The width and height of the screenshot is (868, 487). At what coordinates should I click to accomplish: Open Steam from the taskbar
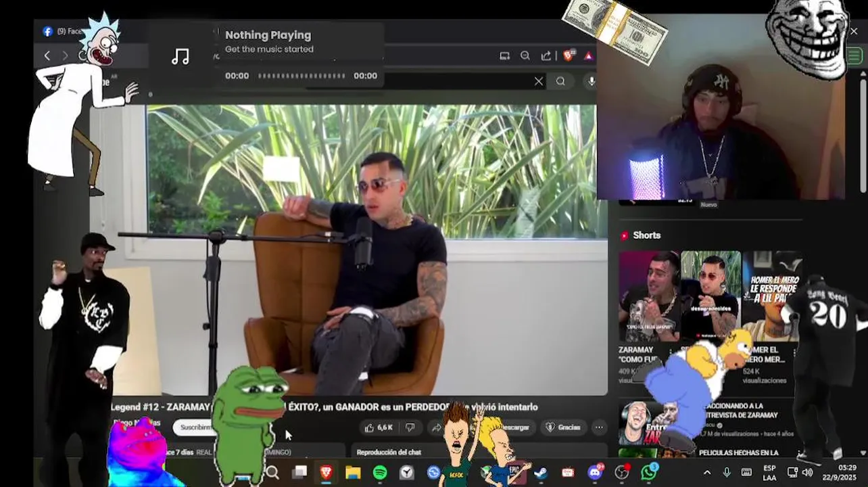coord(541,472)
